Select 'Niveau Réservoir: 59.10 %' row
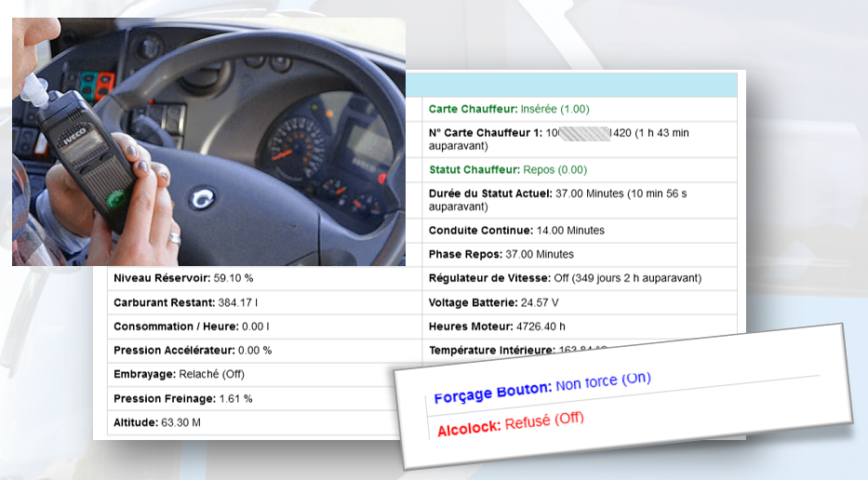This screenshot has height=480, width=868. (264, 278)
